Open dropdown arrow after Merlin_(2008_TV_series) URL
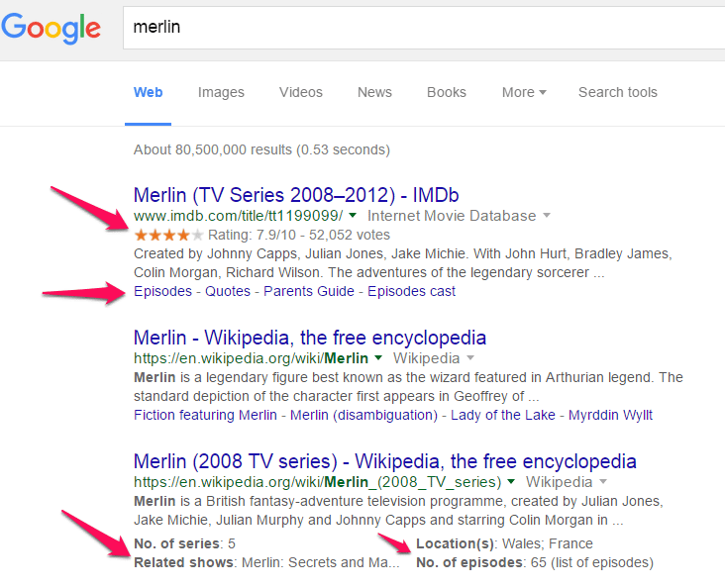This screenshot has height=588, width=725. (x=511, y=482)
